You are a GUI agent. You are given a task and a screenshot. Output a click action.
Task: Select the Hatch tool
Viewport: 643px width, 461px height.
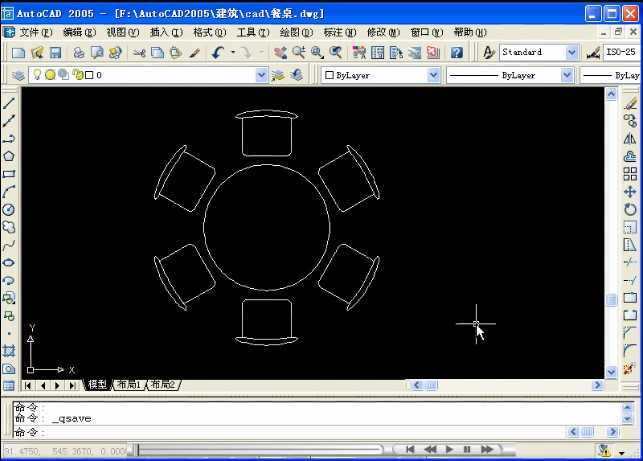(x=9, y=351)
